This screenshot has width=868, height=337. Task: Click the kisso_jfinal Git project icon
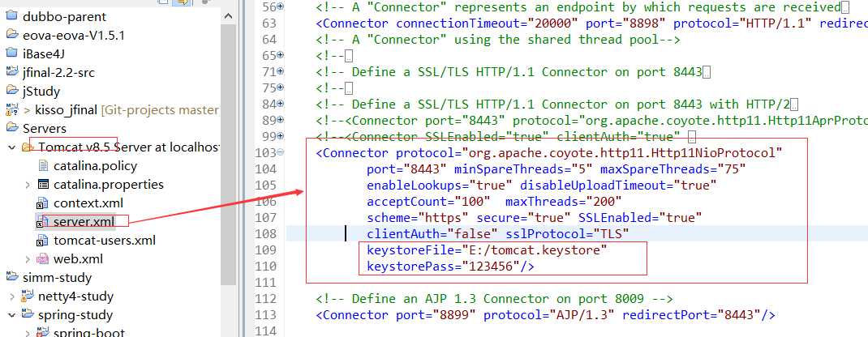[11, 109]
